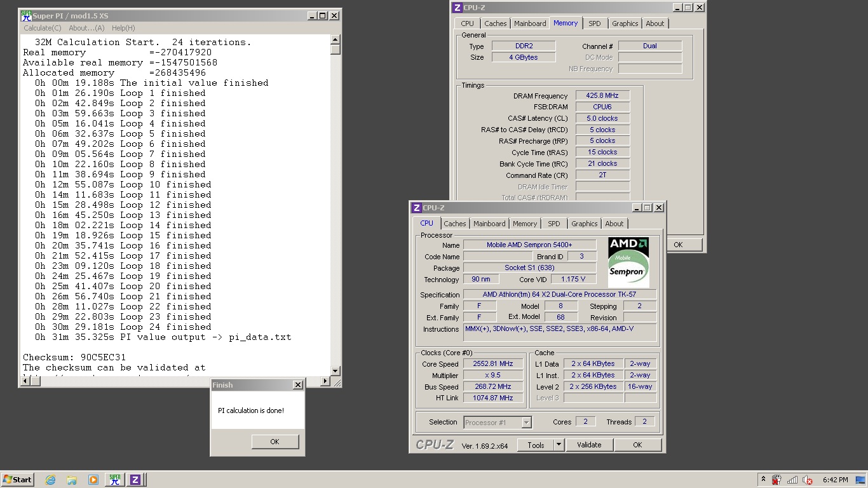Select SPD tab in rear CPU-Z window
This screenshot has height=488, width=868.
(595, 24)
